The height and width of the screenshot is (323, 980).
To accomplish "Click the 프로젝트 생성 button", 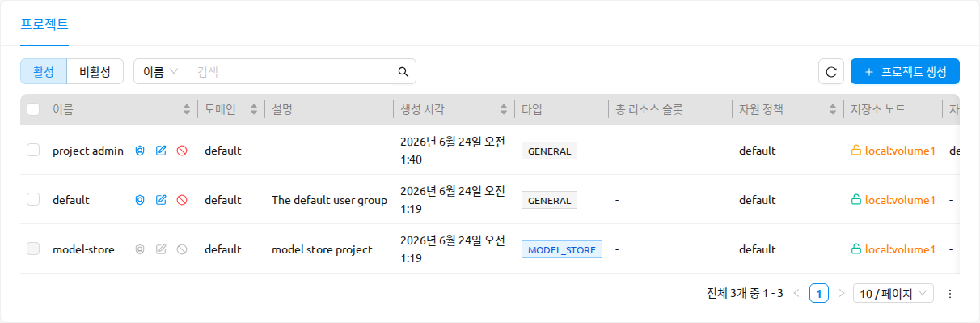I will pos(905,71).
